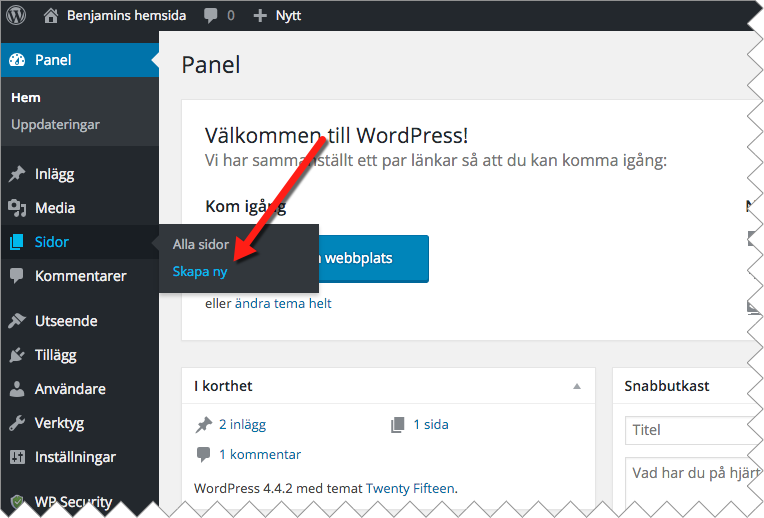Open the Media menu

[x=80, y=208]
